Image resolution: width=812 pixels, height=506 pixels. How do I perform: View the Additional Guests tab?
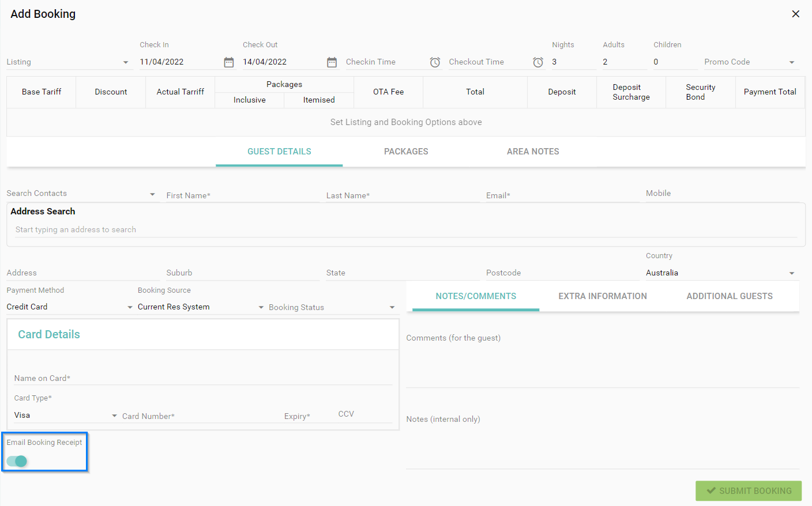[730, 296]
